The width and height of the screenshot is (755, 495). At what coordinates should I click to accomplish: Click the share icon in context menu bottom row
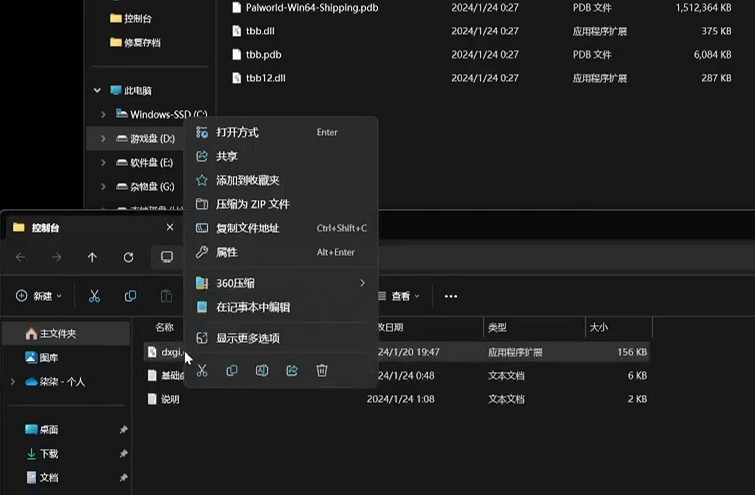coord(292,370)
